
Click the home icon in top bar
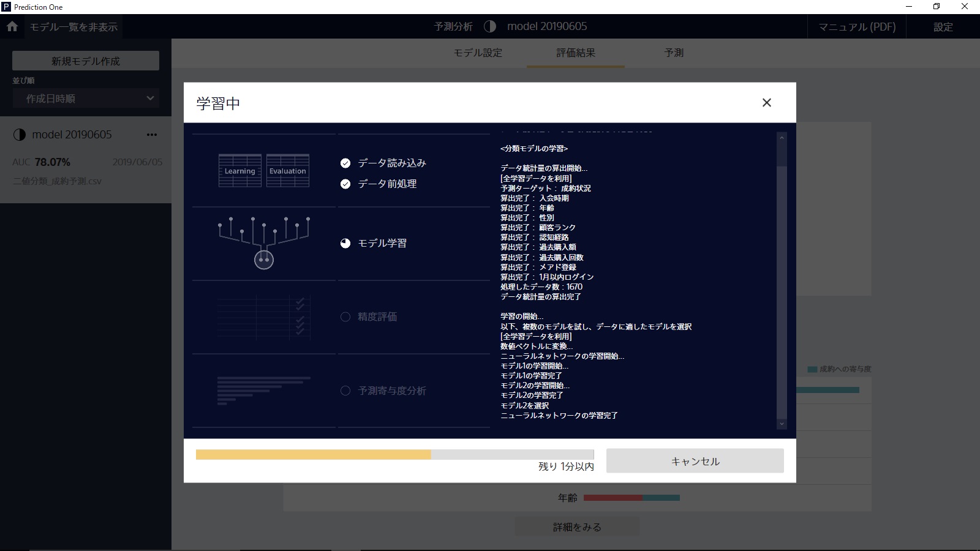coord(12,27)
